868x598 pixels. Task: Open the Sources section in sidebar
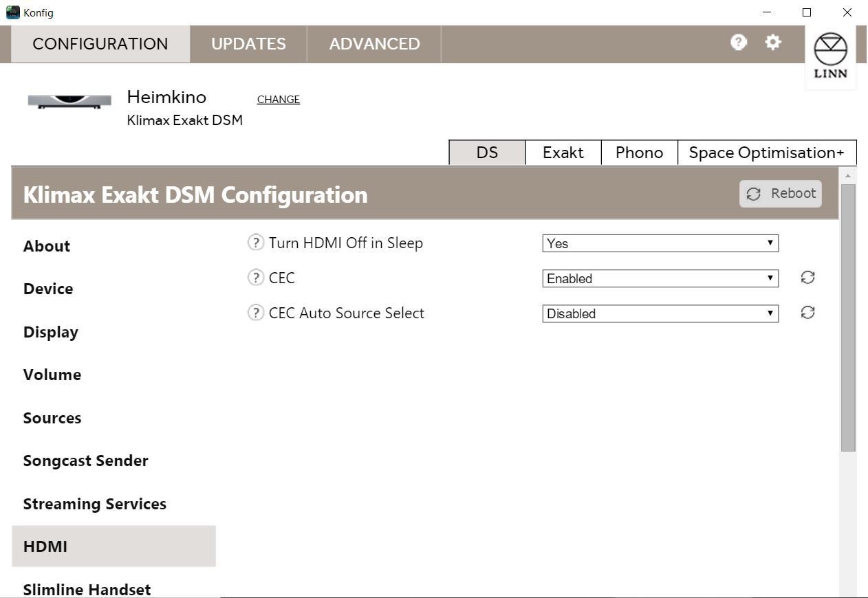tap(52, 418)
